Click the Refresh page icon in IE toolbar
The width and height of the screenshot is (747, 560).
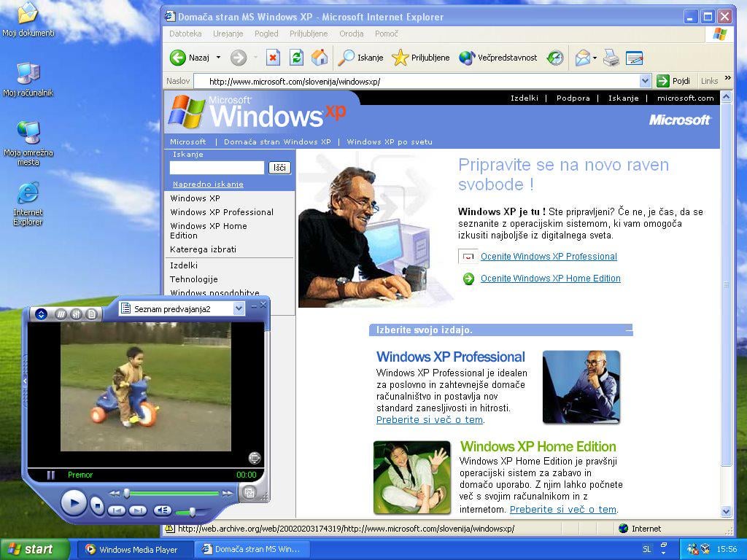[296, 58]
